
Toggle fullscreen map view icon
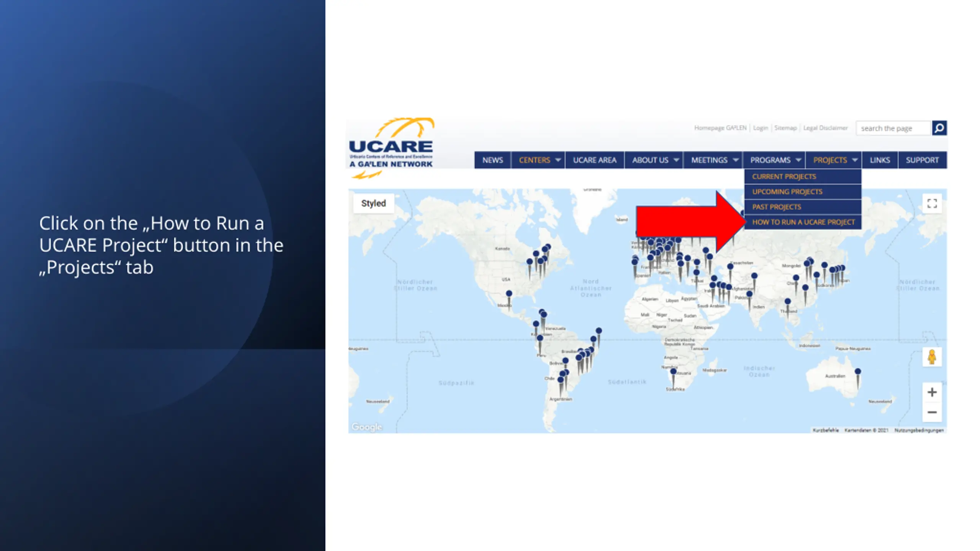click(932, 203)
